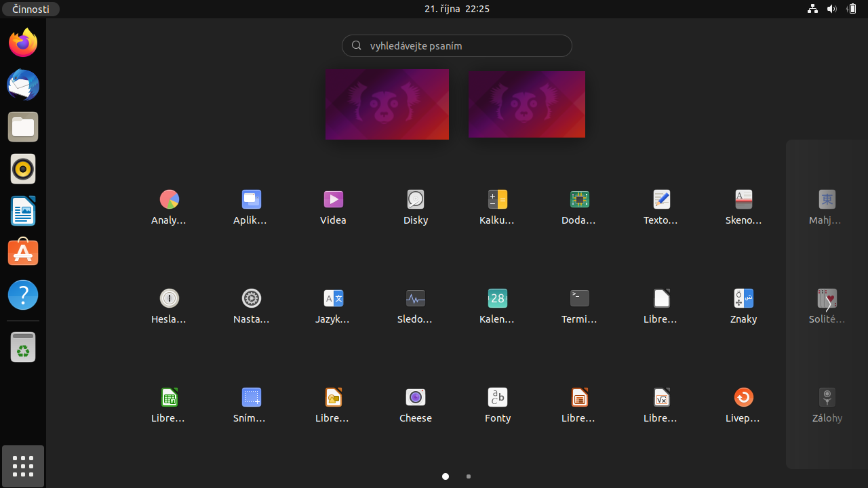Click the system status tray area

[832, 9]
